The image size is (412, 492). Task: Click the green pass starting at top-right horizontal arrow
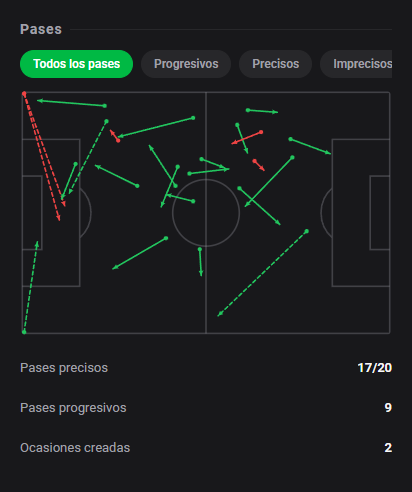(x=262, y=111)
